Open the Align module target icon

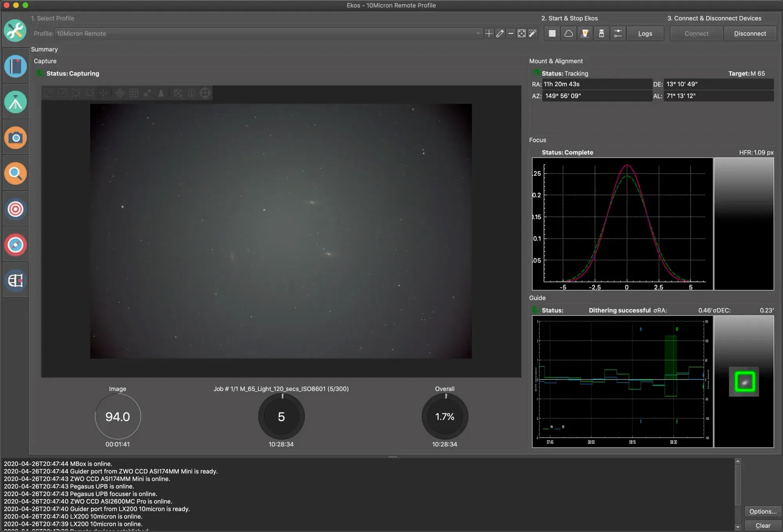15,209
